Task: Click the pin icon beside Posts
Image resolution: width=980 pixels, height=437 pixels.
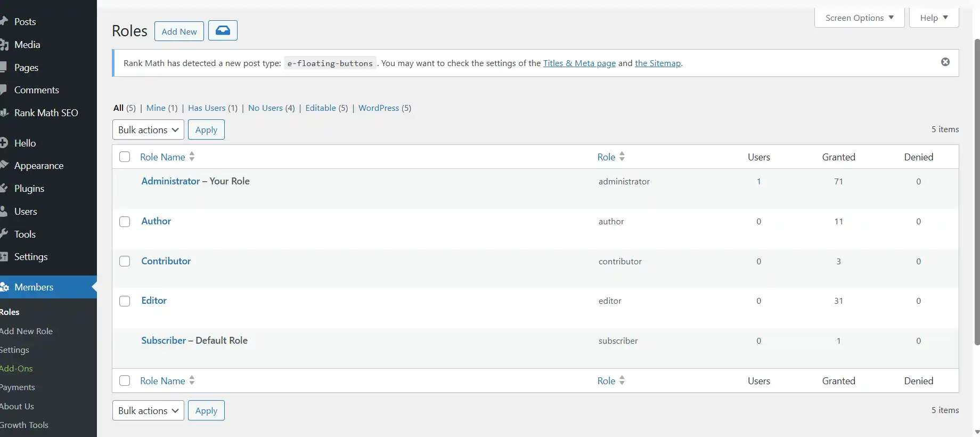Action: click(4, 21)
